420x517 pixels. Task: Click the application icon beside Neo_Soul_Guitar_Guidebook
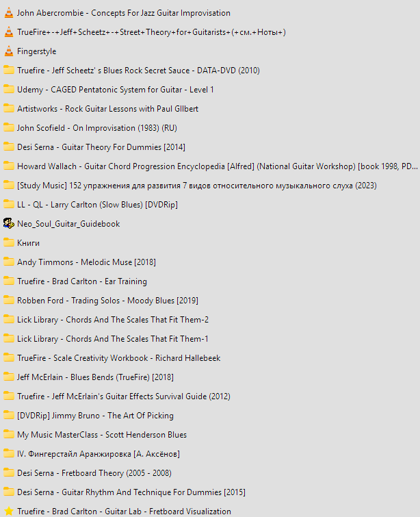pyautogui.click(x=9, y=223)
